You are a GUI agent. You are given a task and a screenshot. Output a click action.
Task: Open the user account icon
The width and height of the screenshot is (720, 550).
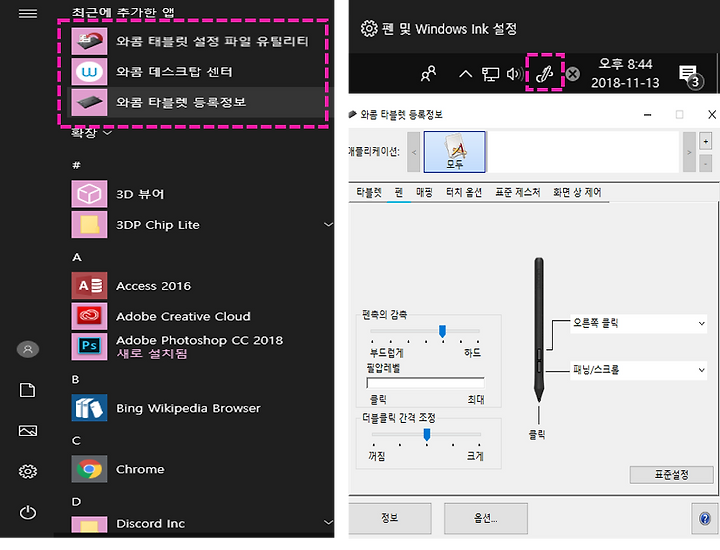pos(28,349)
